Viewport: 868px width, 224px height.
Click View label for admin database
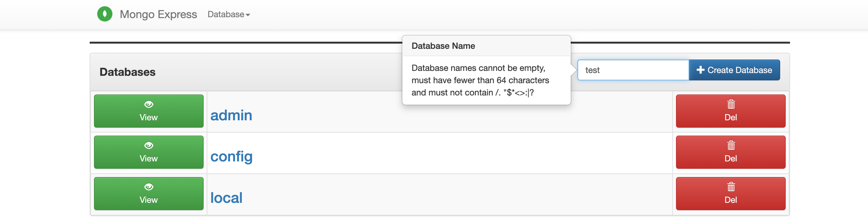[149, 117]
